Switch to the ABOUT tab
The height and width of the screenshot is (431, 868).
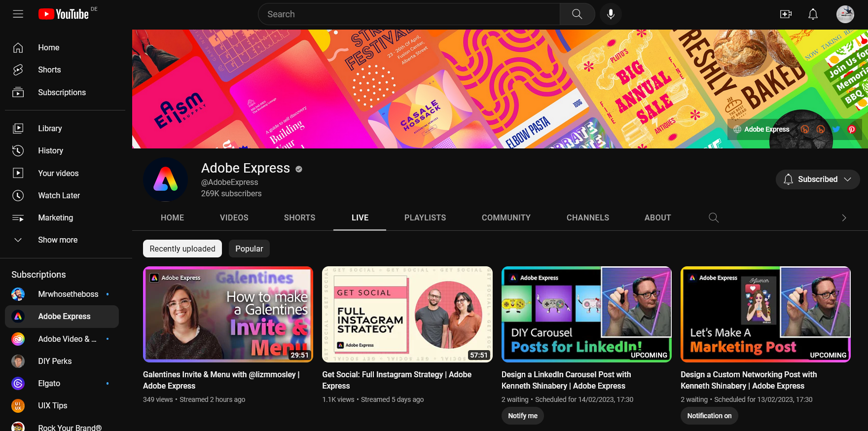[658, 217]
